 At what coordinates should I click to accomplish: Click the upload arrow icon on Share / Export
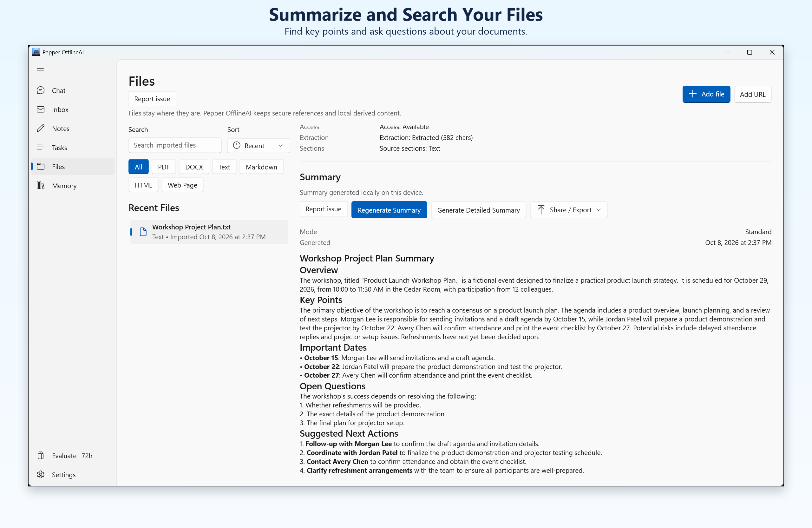coord(541,209)
